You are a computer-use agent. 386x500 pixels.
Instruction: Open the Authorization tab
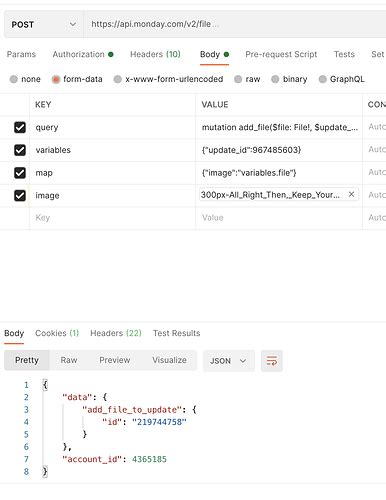click(x=83, y=54)
